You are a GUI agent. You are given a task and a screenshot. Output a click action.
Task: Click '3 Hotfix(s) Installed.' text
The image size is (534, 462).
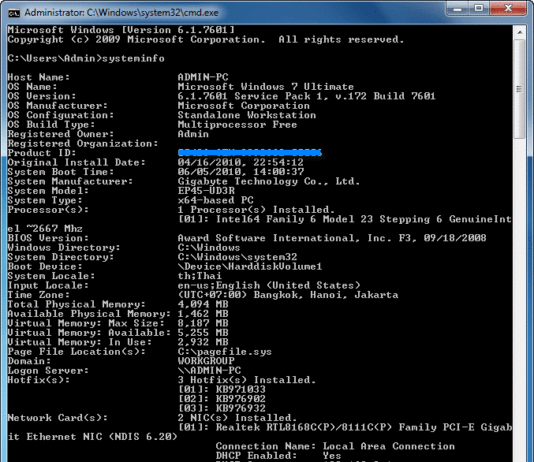(247, 380)
